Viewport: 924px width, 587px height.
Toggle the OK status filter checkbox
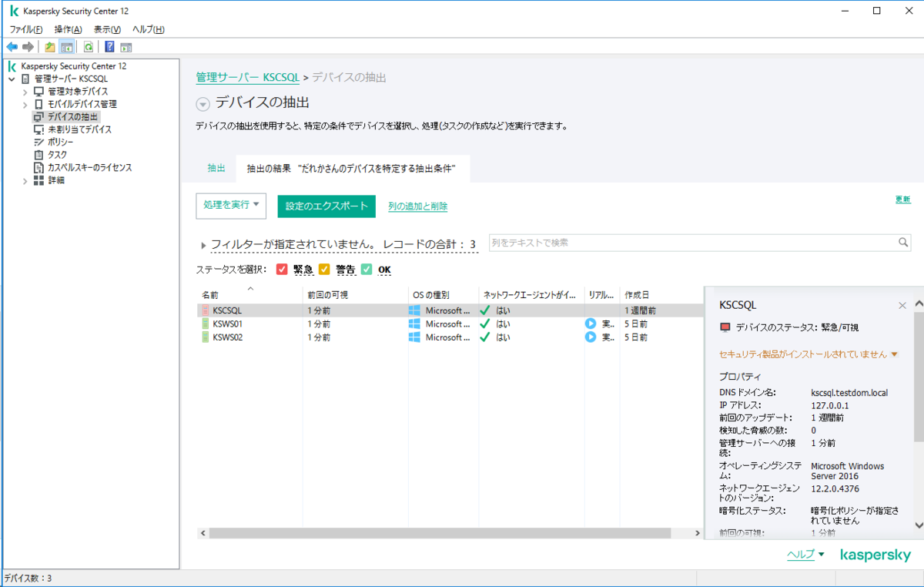(x=367, y=270)
